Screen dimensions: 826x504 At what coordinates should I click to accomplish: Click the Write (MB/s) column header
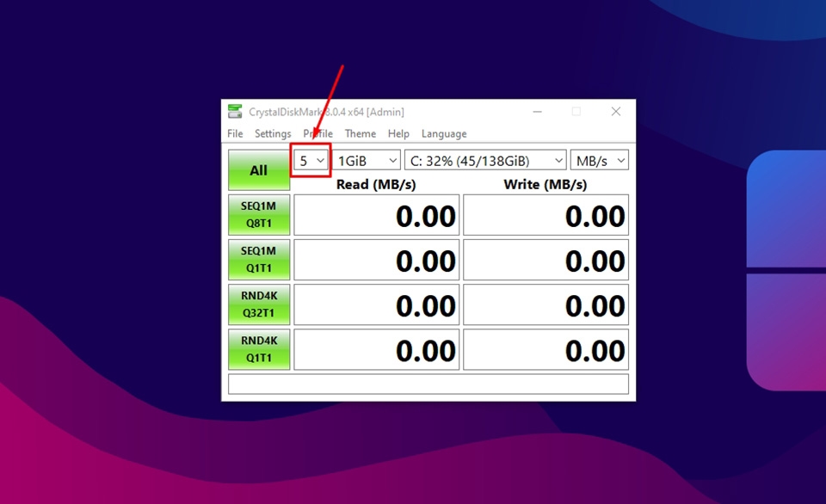coord(546,184)
